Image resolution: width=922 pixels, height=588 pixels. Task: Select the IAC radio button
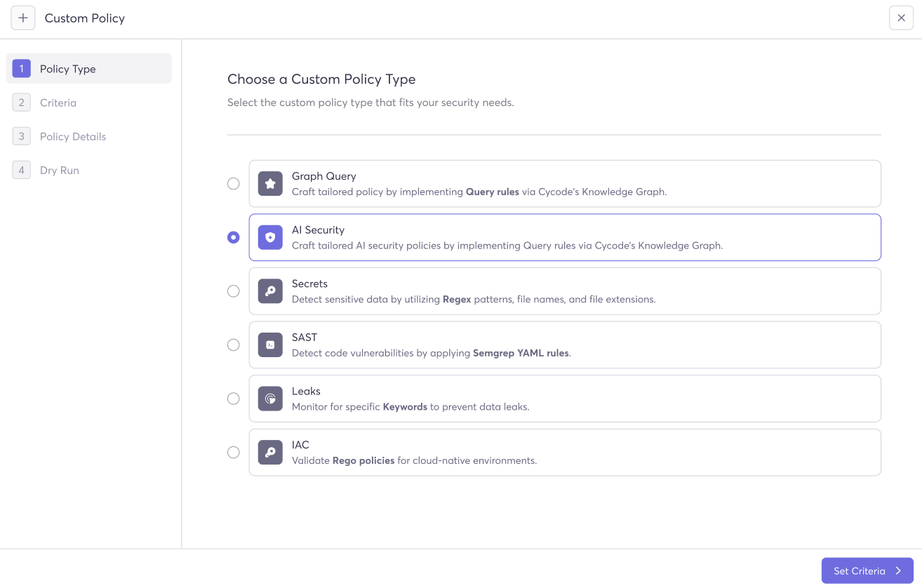click(234, 452)
